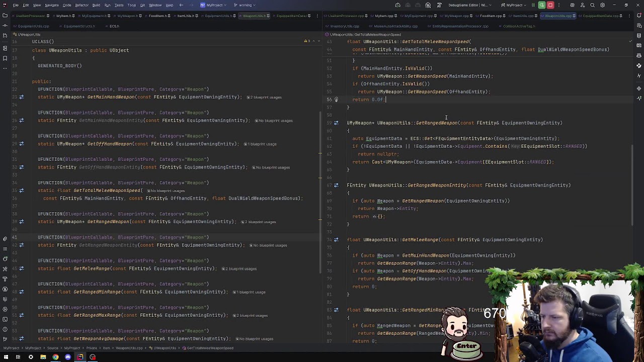This screenshot has width=644, height=362.
Task: Open File Explorer from the taskbar
Action: coord(43,357)
